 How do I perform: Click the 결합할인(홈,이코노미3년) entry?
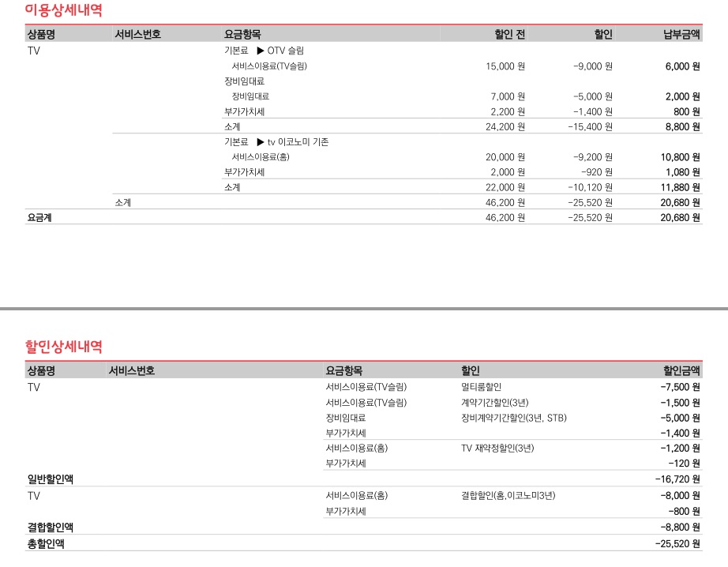pos(508,496)
